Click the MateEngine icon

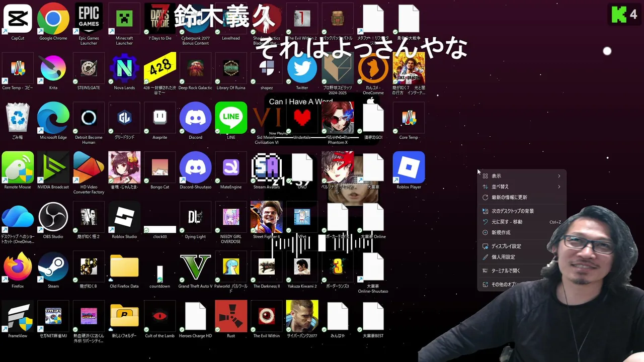pyautogui.click(x=231, y=167)
